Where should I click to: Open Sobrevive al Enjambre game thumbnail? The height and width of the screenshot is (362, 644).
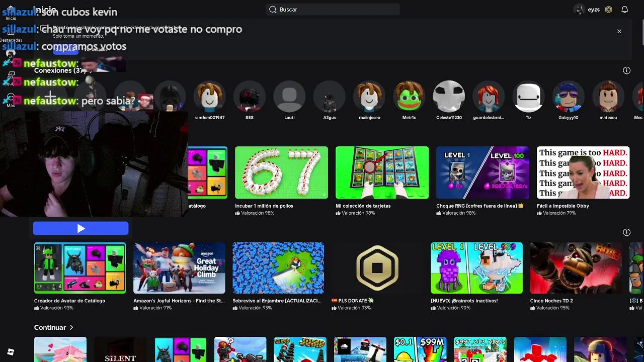[x=278, y=268]
